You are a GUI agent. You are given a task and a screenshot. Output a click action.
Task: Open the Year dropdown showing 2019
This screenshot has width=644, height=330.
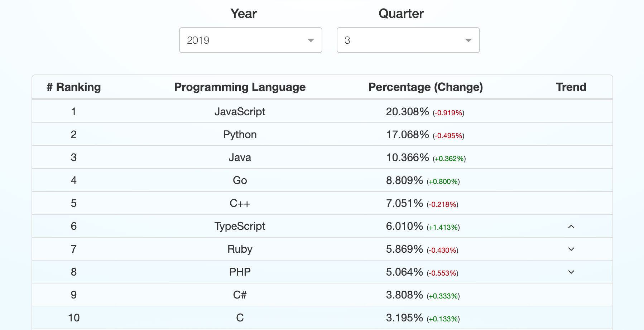tap(250, 40)
